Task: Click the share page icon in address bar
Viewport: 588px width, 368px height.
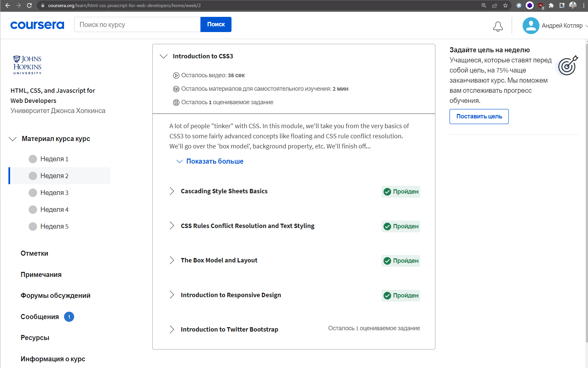Action: pyautogui.click(x=495, y=5)
